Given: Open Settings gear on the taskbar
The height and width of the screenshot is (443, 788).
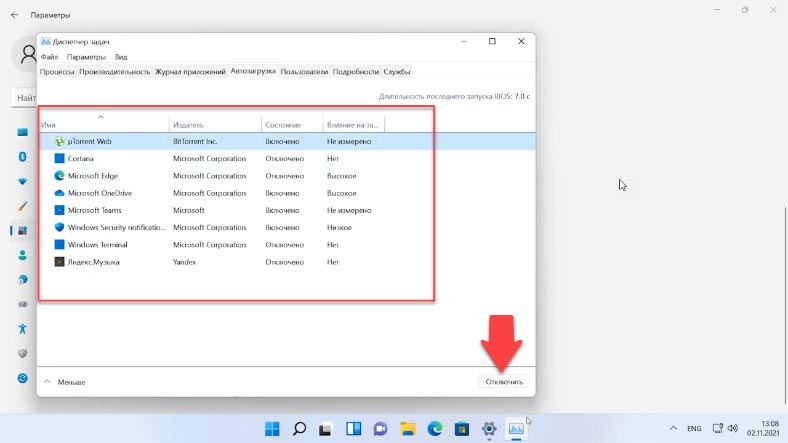Looking at the screenshot, I should tap(489, 428).
